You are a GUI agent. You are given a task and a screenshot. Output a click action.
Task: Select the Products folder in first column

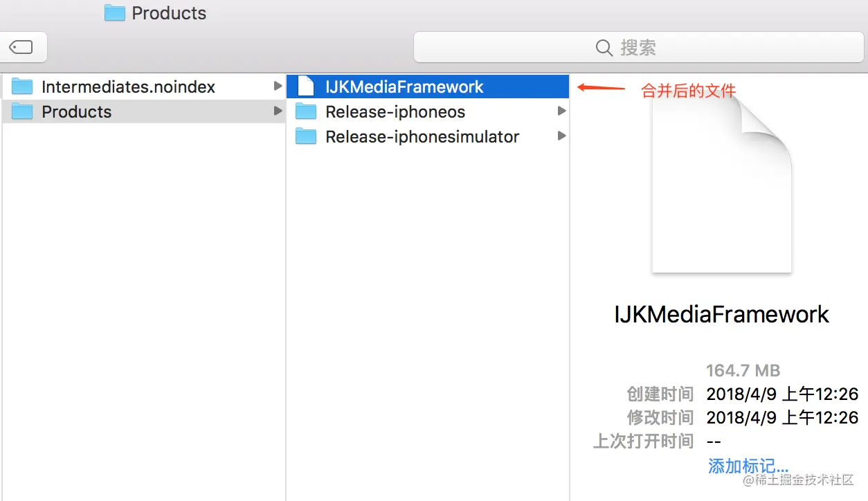(x=144, y=111)
